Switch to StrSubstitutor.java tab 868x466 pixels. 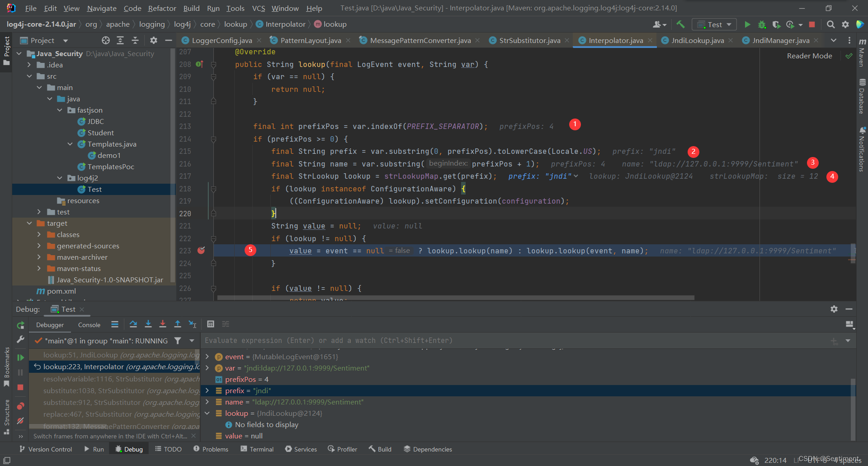[529, 40]
